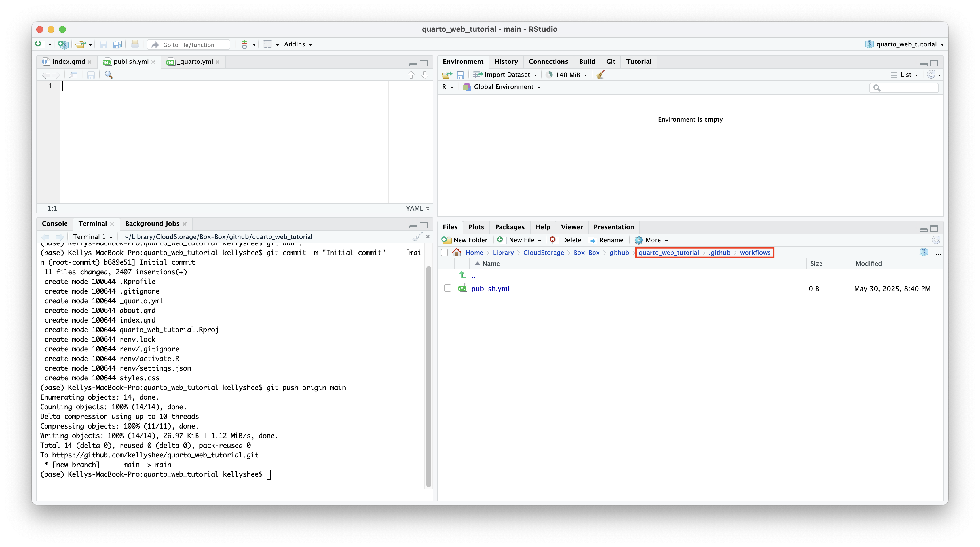
Task: Click the go to project directory icon
Action: click(x=923, y=252)
